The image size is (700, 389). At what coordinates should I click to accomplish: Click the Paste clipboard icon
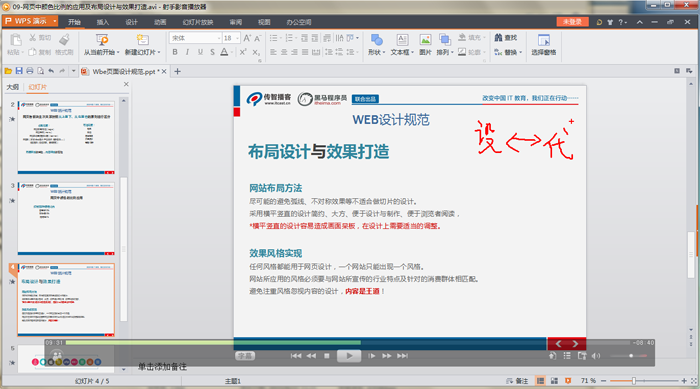click(15, 40)
